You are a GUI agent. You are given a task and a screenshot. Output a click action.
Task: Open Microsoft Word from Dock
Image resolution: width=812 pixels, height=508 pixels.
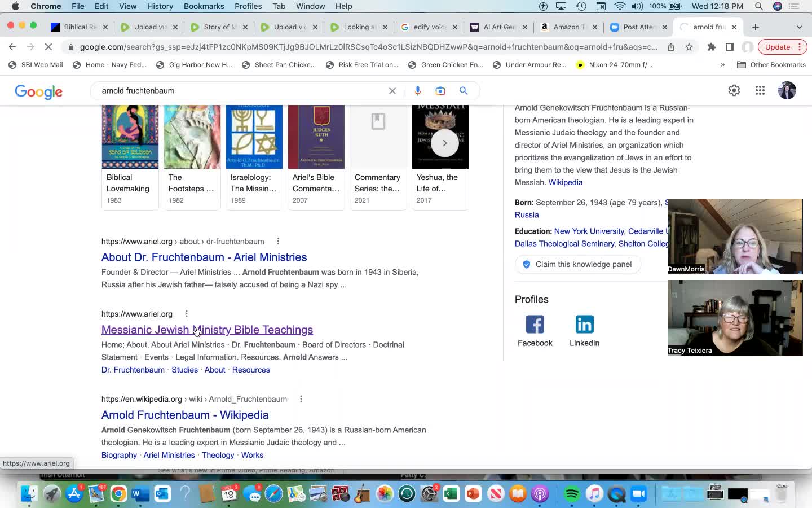(x=140, y=494)
